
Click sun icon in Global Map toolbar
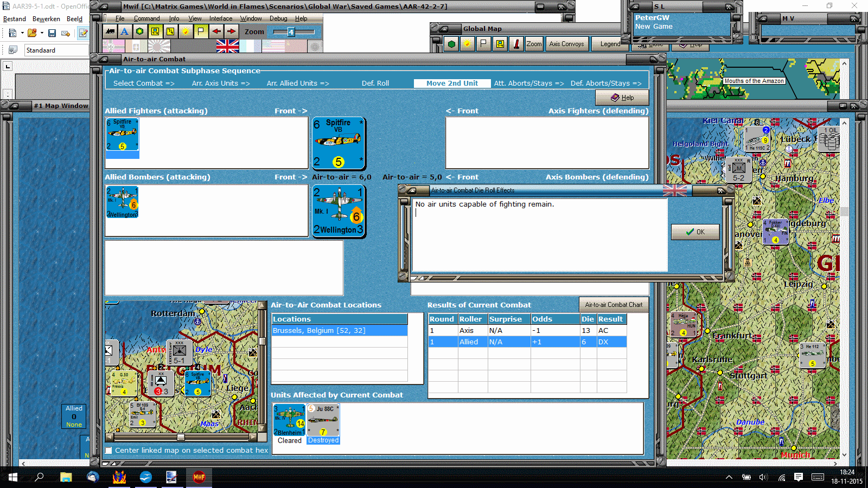467,44
